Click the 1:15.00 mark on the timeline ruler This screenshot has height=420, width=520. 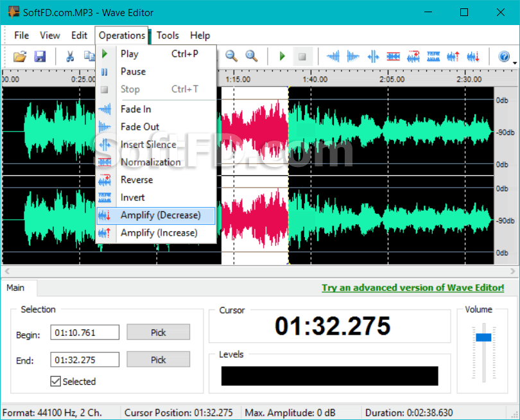tap(238, 79)
